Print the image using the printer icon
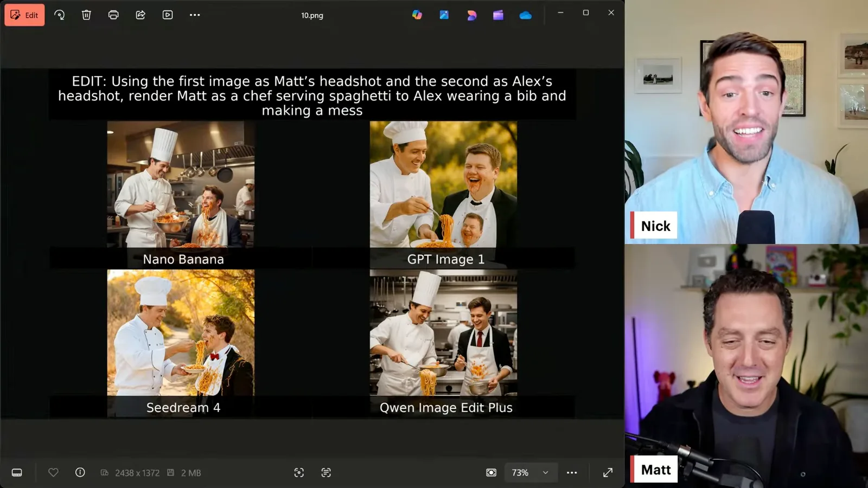 113,15
